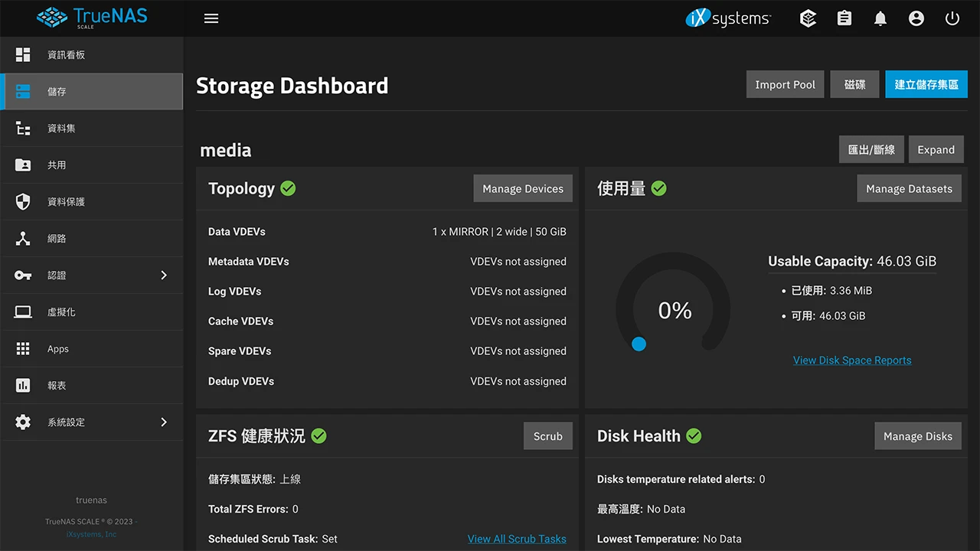Start a Scrub on the pool
The width and height of the screenshot is (980, 551).
coord(547,436)
